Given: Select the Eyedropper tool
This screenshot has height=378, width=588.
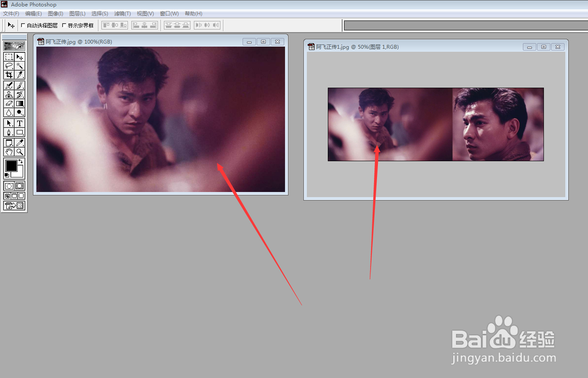Looking at the screenshot, I should (20, 143).
